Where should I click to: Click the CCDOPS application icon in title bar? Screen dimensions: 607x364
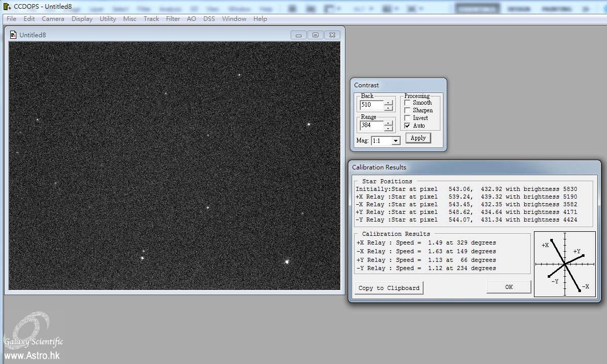tap(7, 6)
